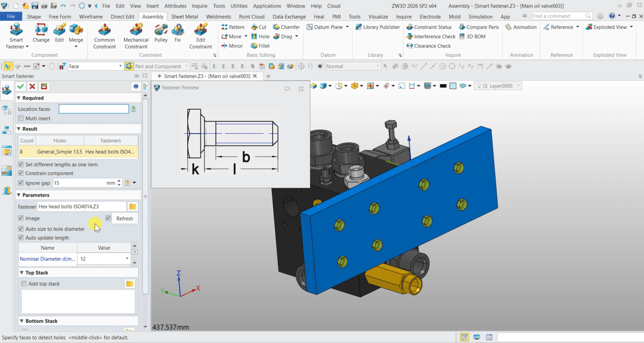Select the Pulley constraint tool
Viewport: 644px width, 343px height.
pyautogui.click(x=161, y=33)
